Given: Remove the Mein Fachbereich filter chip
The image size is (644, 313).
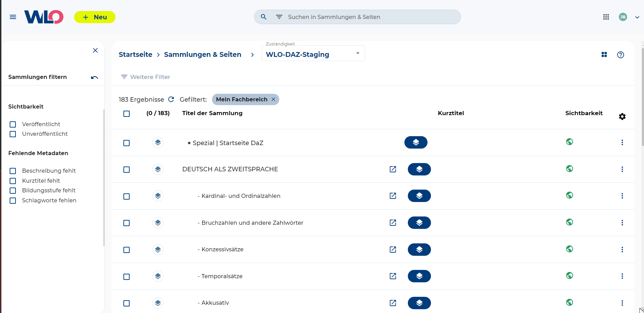Looking at the screenshot, I should point(273,99).
